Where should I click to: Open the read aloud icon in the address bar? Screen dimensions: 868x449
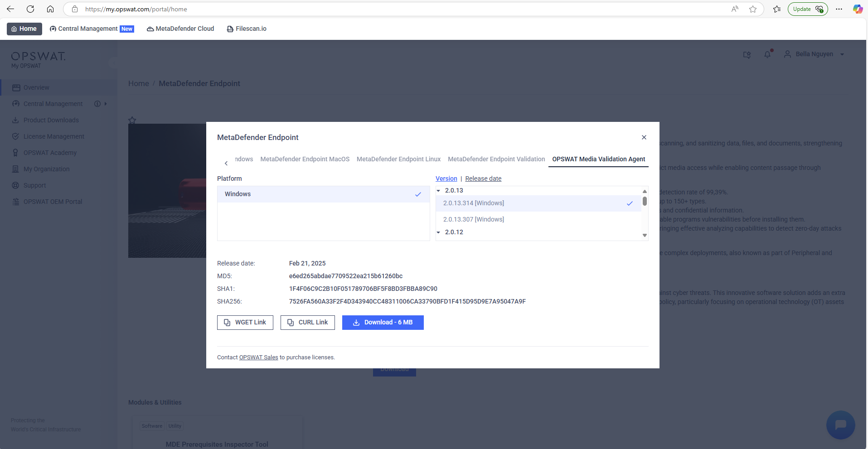point(735,9)
